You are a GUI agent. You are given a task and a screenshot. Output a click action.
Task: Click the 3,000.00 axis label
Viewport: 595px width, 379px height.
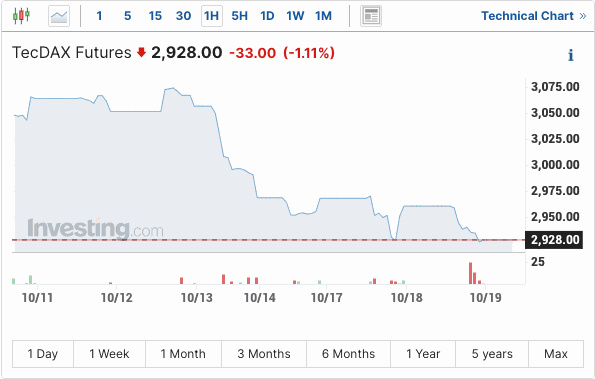pyautogui.click(x=555, y=165)
